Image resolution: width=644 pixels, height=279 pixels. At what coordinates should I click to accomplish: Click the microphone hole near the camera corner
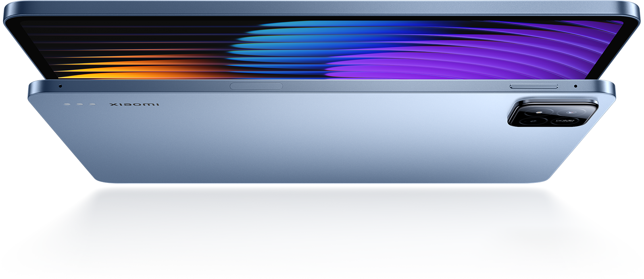575,86
